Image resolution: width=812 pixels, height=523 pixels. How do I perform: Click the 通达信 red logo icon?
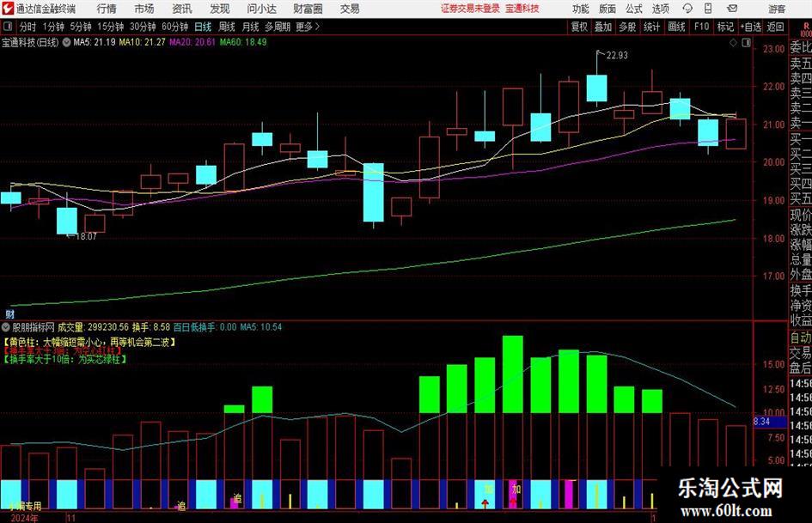tap(9, 9)
